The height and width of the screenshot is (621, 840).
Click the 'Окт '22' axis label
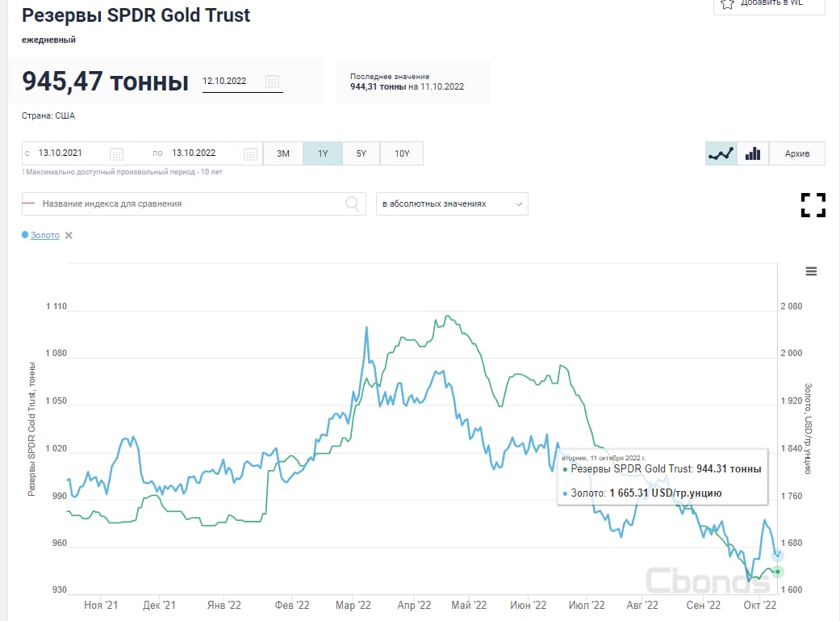(x=759, y=605)
